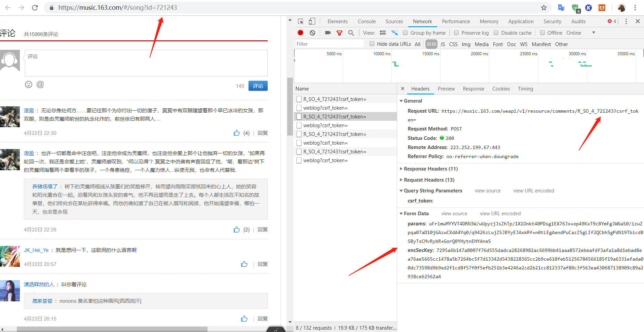Screen dimensions: 644x332
Task: Click the red record network log icon
Action: pyautogui.click(x=300, y=33)
